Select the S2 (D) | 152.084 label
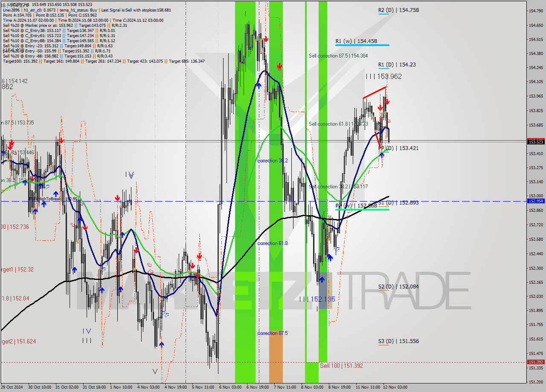Viewport: 546px width, 392px height. click(x=398, y=287)
